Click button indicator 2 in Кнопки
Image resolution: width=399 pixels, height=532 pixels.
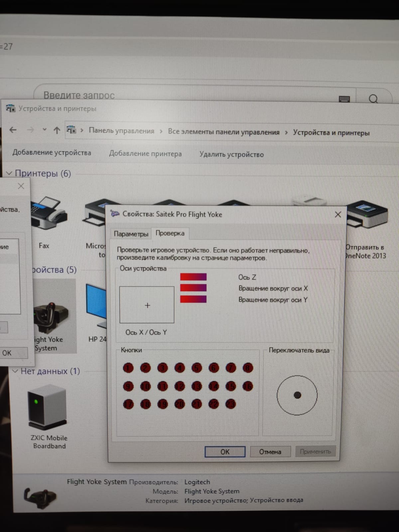145,368
